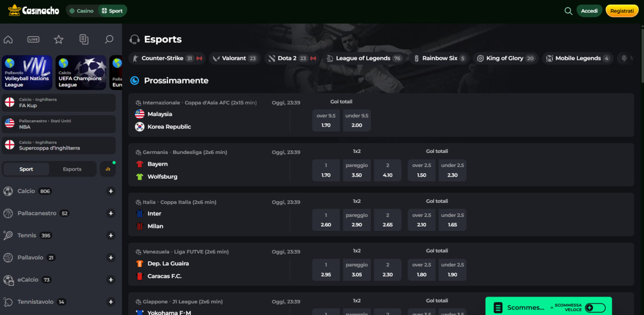Click the sidebar search magnifier icon

pyautogui.click(x=109, y=39)
